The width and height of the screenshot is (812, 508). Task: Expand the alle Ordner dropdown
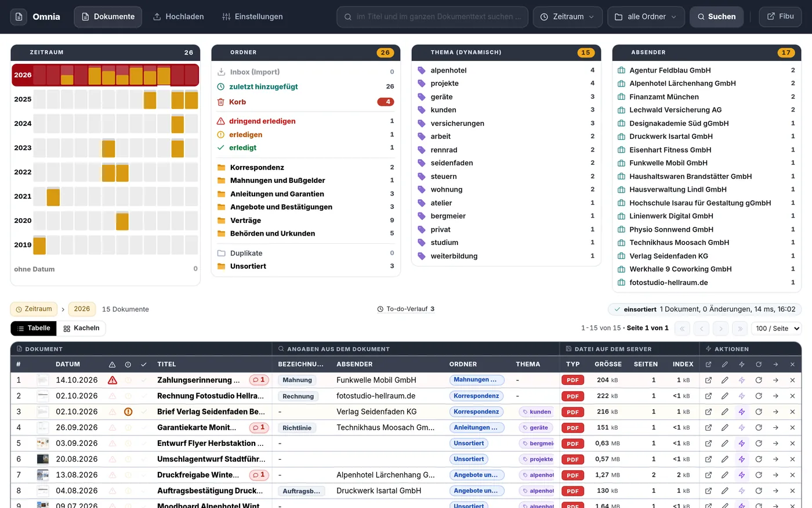pos(646,17)
